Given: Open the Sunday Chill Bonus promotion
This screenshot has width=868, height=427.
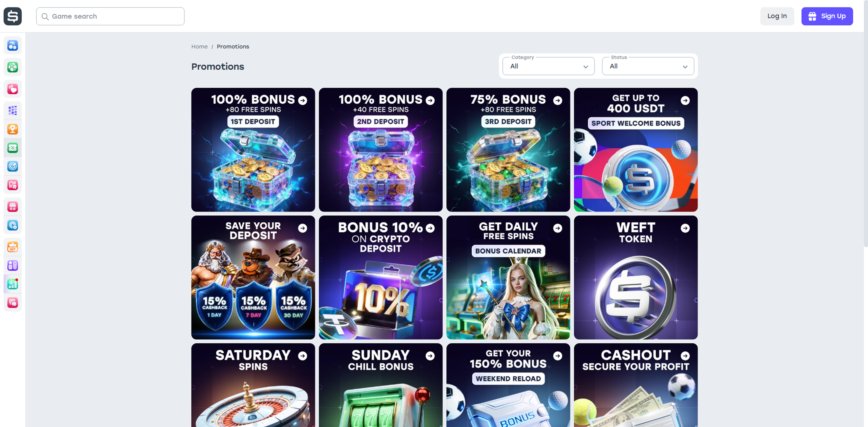Looking at the screenshot, I should pos(381,385).
